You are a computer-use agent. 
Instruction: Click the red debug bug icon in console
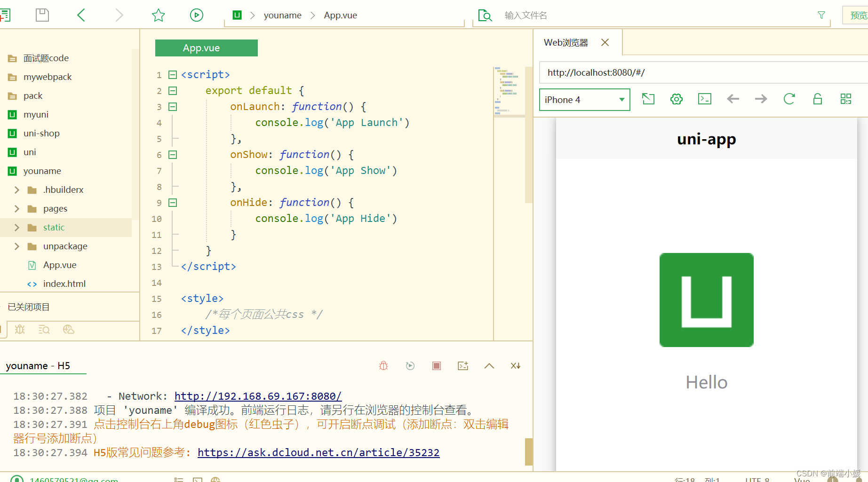pos(384,366)
